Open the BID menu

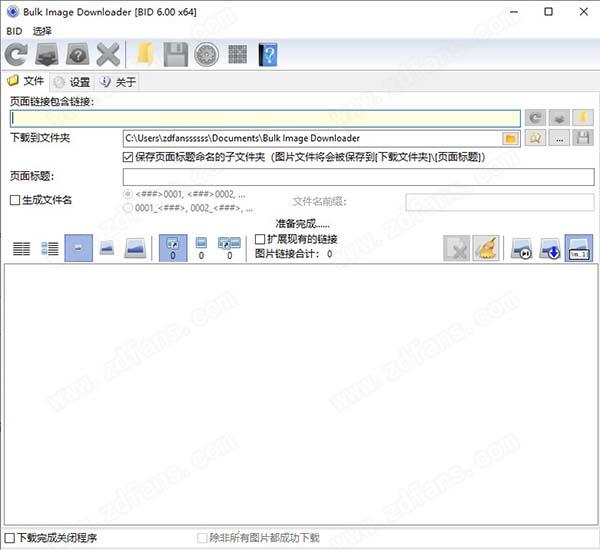[14, 31]
